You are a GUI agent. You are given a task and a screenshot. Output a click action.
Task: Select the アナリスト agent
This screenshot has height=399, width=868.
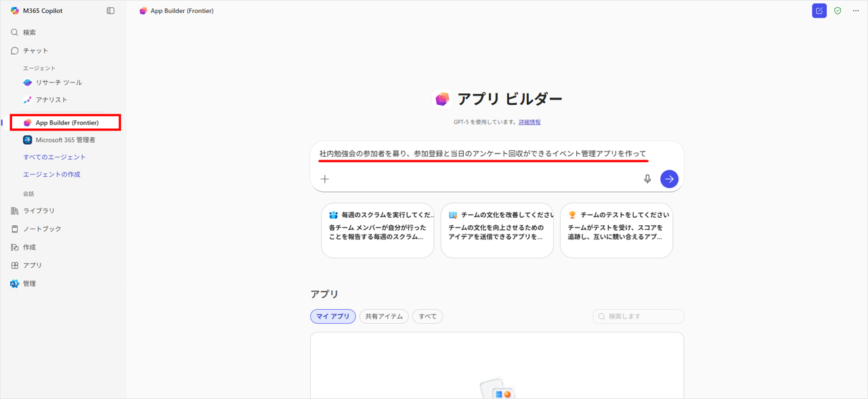tap(51, 100)
